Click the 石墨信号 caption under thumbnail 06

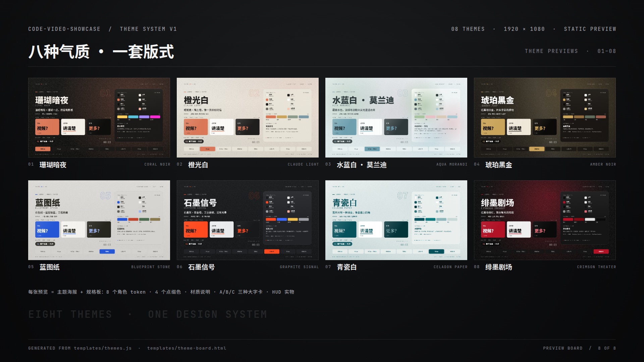[202, 267]
